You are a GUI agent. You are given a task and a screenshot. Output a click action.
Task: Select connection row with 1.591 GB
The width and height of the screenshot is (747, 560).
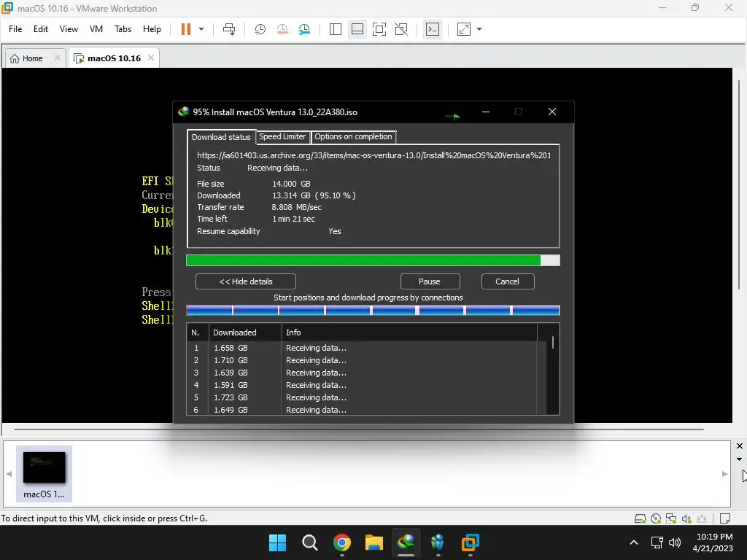coord(366,385)
